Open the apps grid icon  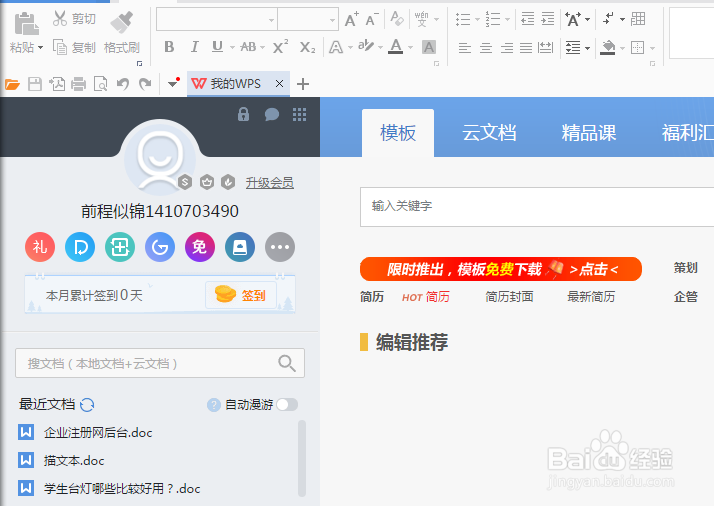click(x=299, y=114)
